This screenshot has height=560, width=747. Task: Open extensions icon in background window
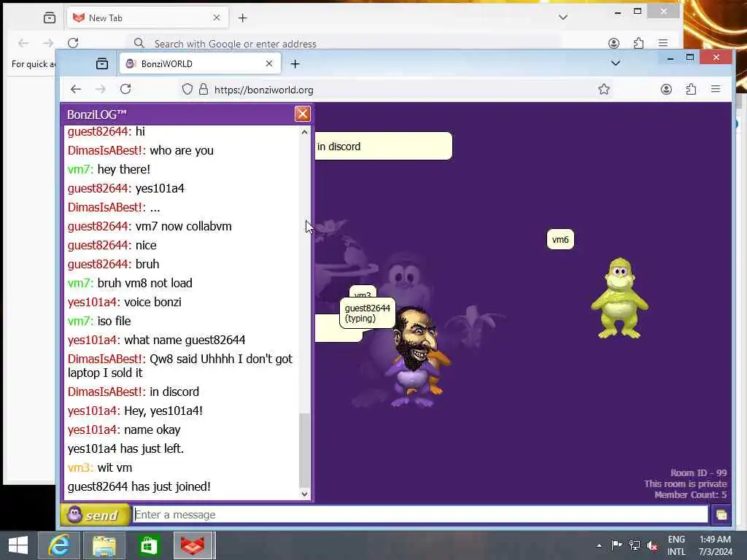pos(638,43)
